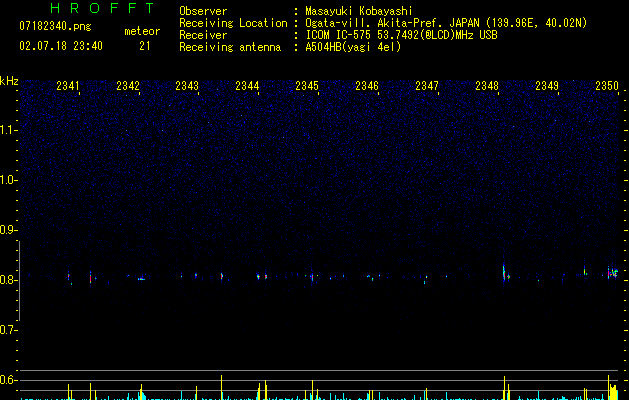
Task: Click the 2343 time marker
Action: point(187,86)
